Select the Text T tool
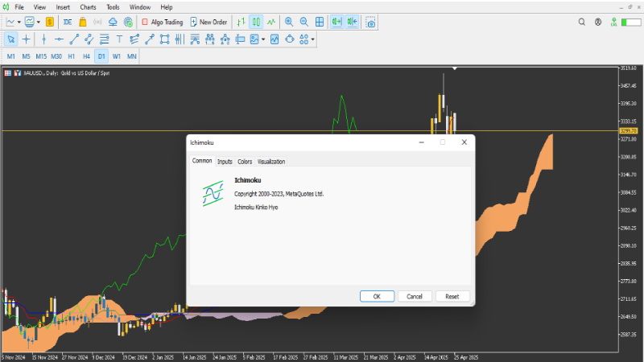 [x=119, y=39]
